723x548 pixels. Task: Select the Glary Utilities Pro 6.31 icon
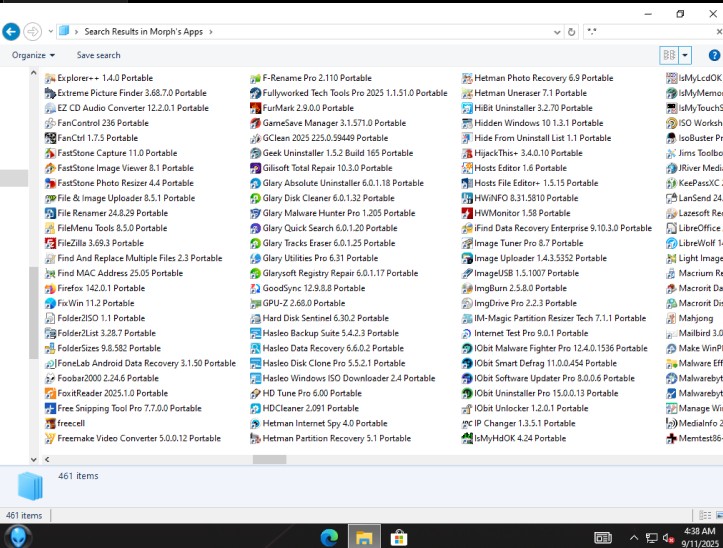255,258
